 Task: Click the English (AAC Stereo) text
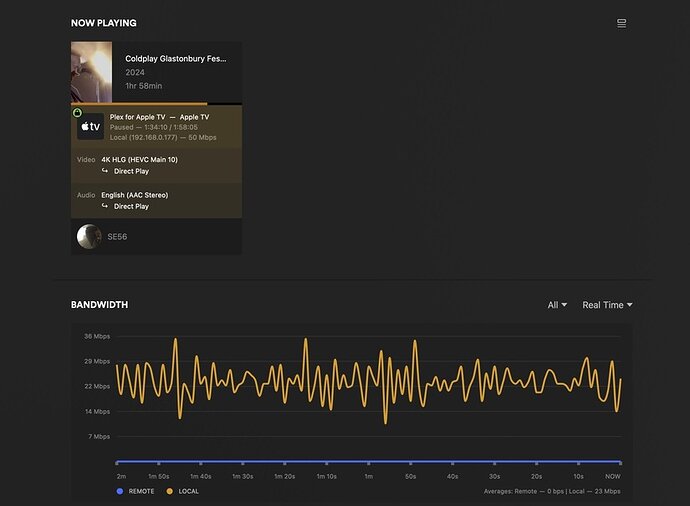tap(135, 195)
